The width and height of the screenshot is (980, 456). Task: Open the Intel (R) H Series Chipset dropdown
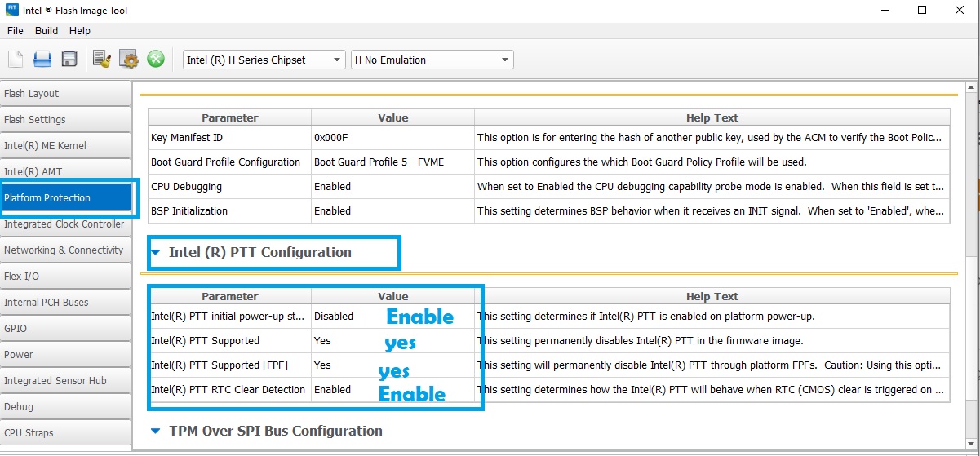(264, 60)
